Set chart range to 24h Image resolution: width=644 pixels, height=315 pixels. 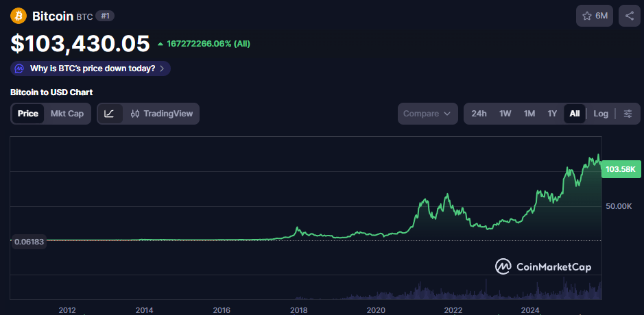tap(479, 114)
